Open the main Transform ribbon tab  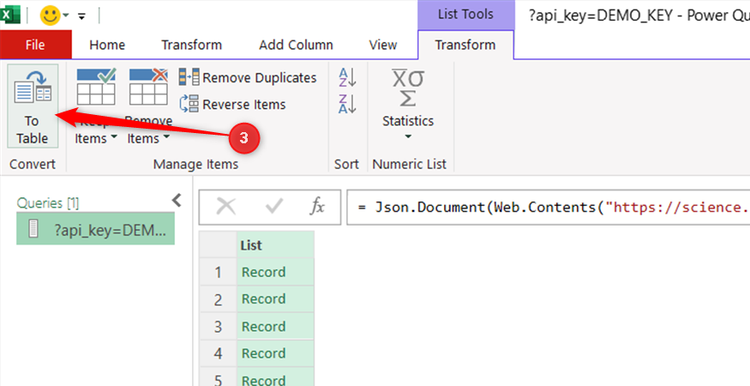191,45
